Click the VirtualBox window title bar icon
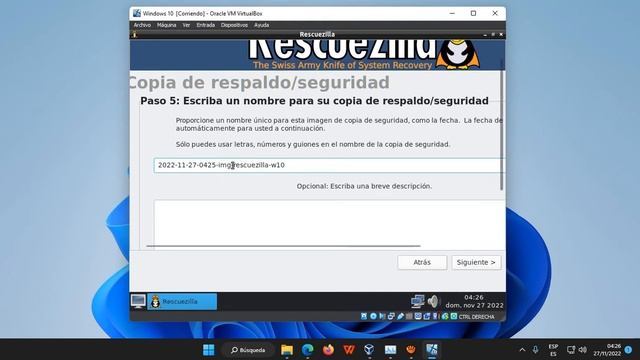The width and height of the screenshot is (640, 360). pyautogui.click(x=137, y=13)
